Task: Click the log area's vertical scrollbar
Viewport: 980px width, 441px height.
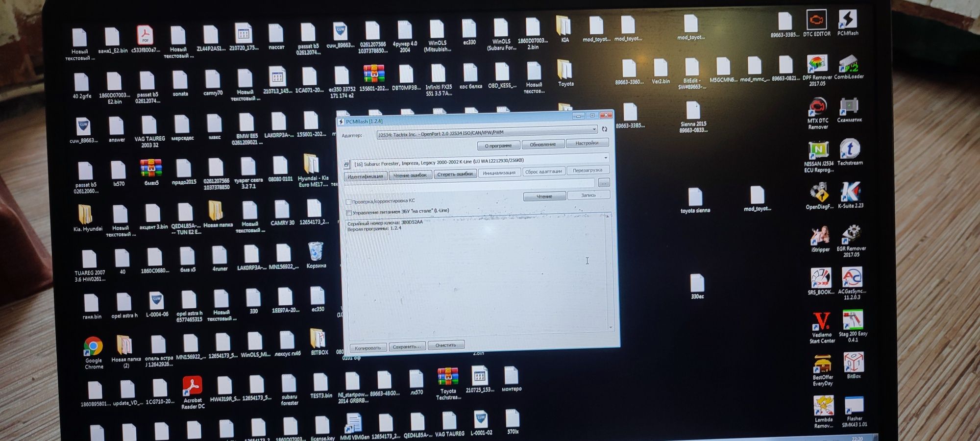Action: pos(610,271)
